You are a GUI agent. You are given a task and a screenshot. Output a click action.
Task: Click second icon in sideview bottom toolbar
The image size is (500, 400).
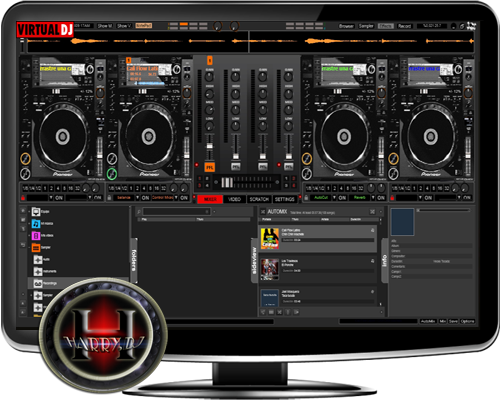pyautogui.click(x=271, y=312)
